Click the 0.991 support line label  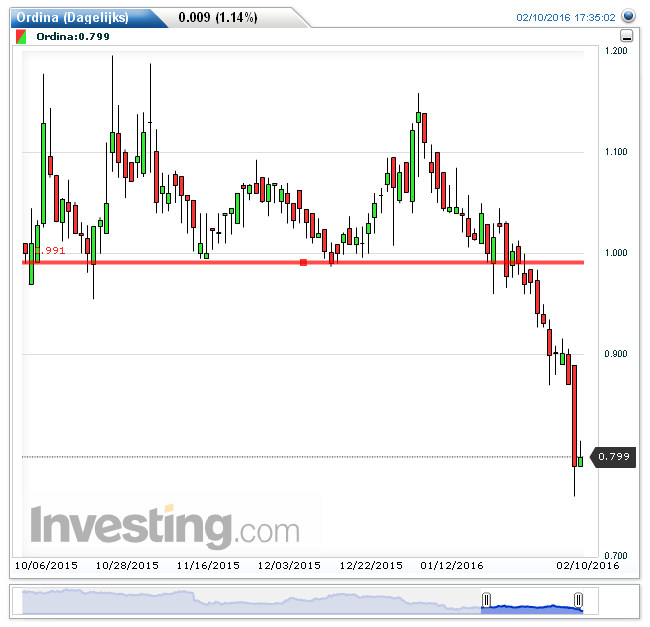tap(50, 250)
